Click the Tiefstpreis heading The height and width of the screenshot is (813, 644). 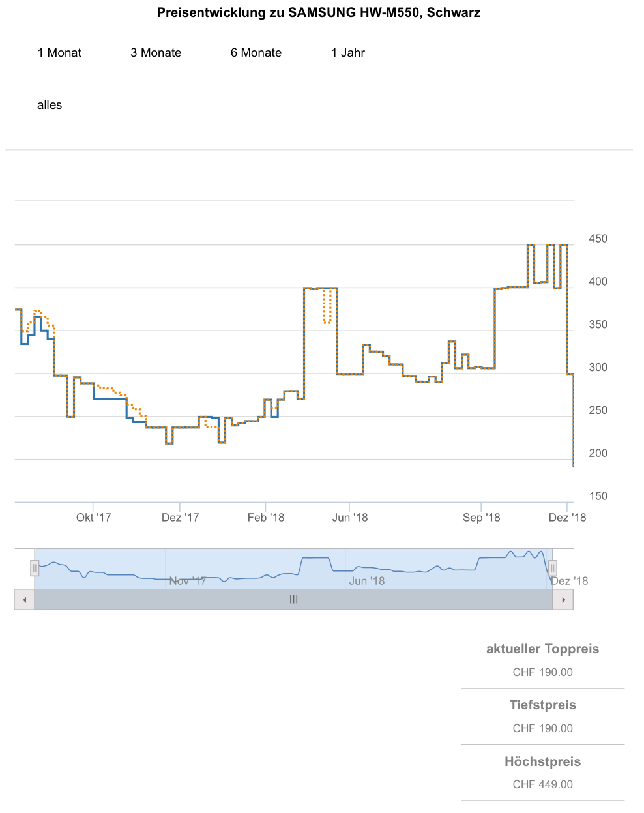tap(542, 705)
